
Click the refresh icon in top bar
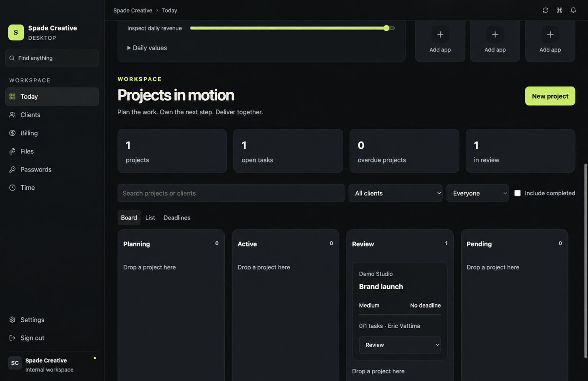tap(545, 10)
